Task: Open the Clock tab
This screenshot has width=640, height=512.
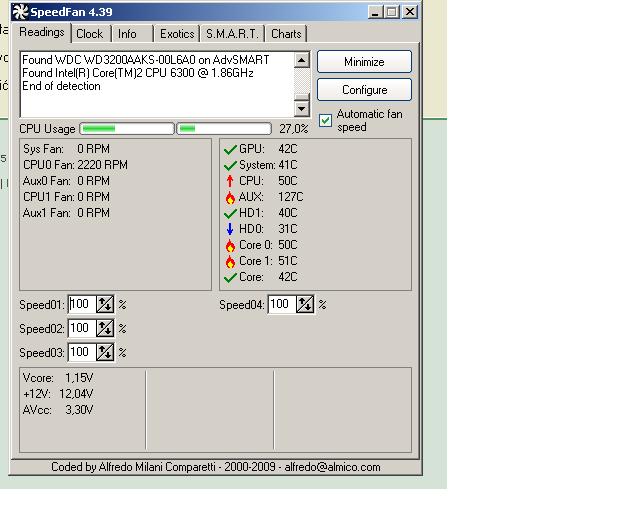Action: [90, 34]
